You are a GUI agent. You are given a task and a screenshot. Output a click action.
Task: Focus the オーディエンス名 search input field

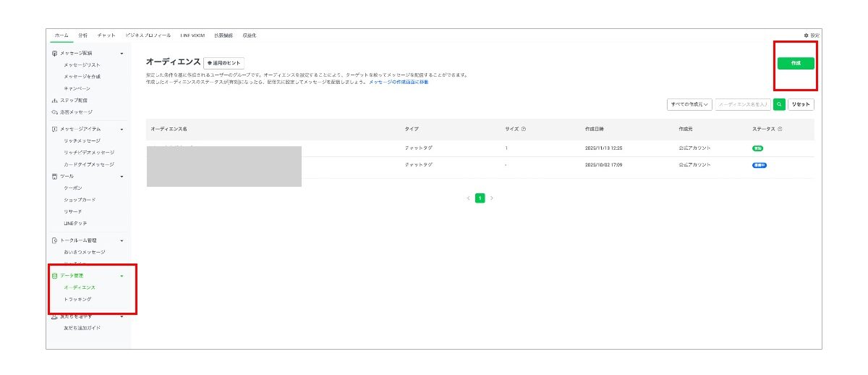(743, 105)
